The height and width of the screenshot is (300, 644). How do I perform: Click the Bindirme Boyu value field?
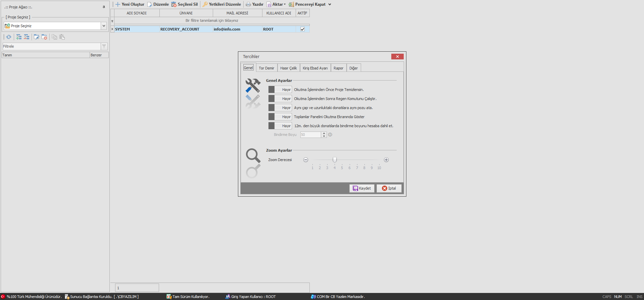pyautogui.click(x=311, y=135)
